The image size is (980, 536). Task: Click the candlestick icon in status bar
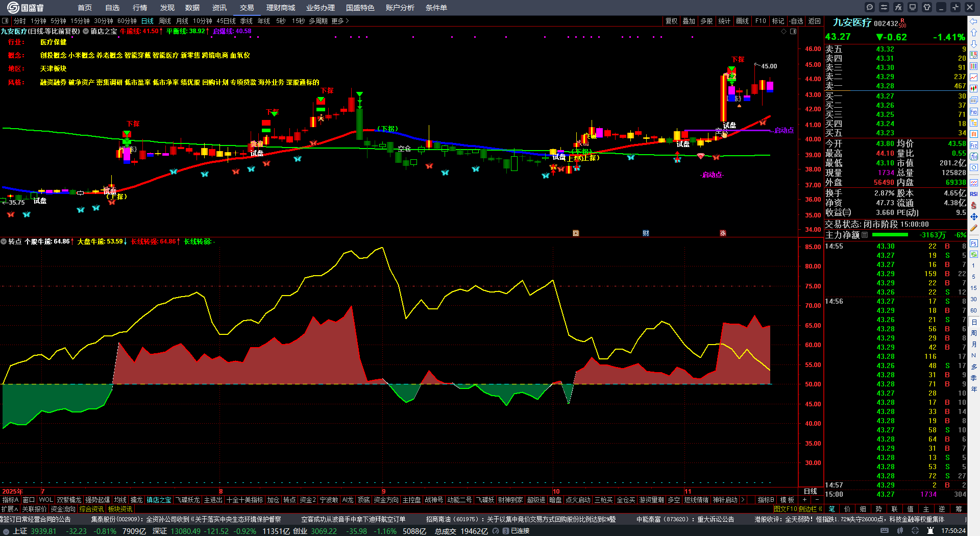(x=900, y=531)
